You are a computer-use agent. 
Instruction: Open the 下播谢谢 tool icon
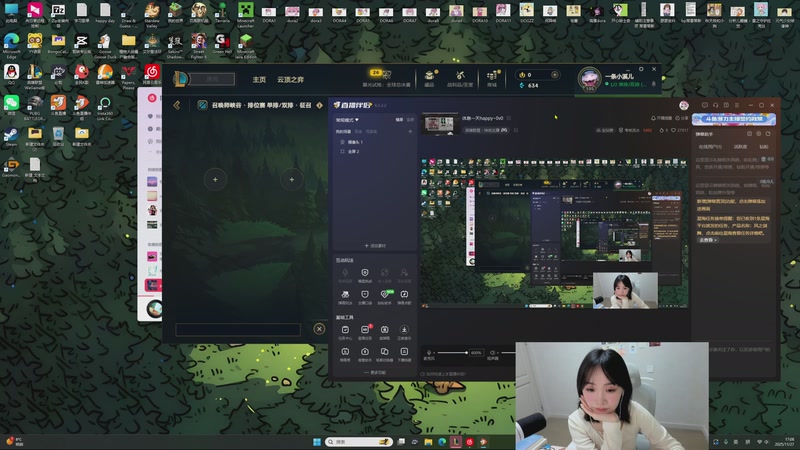(x=404, y=355)
